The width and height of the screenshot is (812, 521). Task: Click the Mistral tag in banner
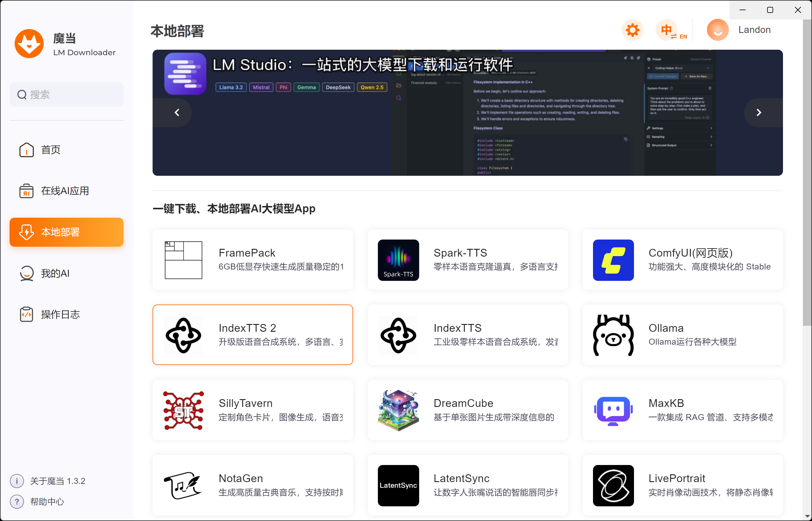point(261,87)
